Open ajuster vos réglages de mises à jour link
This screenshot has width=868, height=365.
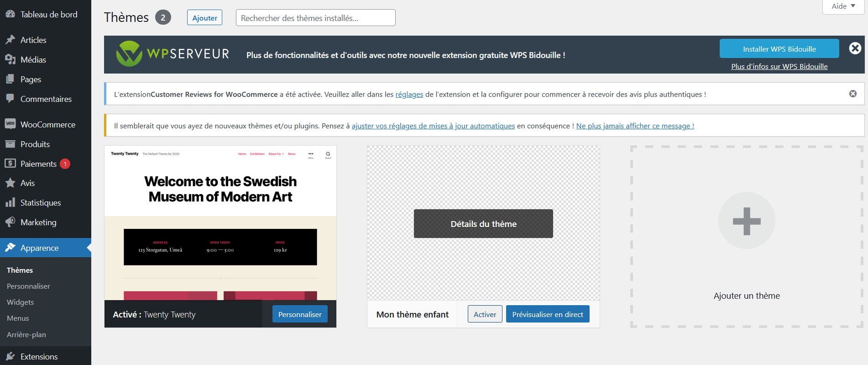pyautogui.click(x=433, y=126)
